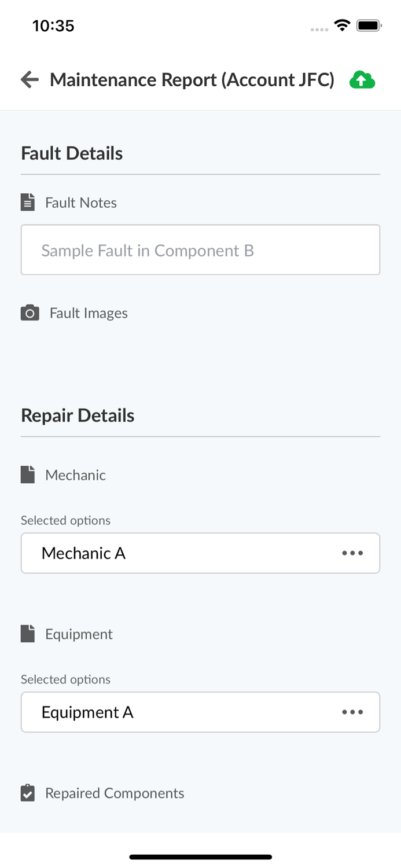Tap the Equipment file icon
401x868 pixels.
(28, 634)
